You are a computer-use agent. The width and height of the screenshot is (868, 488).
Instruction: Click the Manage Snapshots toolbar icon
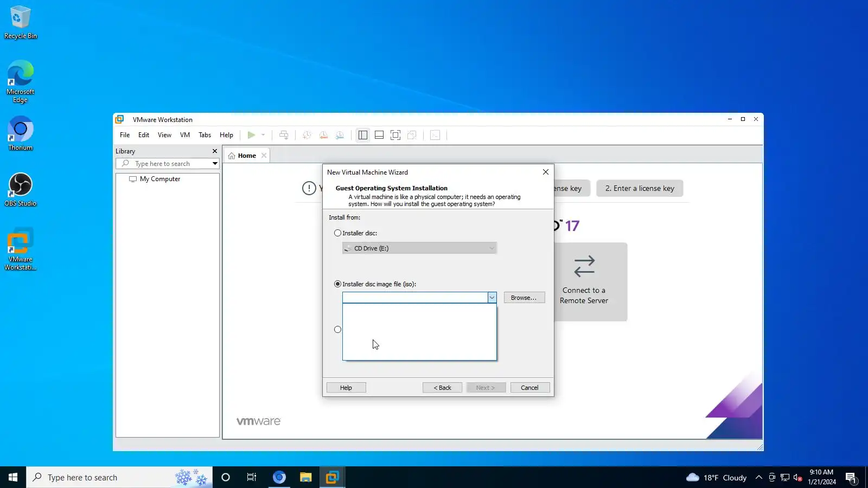pyautogui.click(x=340, y=135)
